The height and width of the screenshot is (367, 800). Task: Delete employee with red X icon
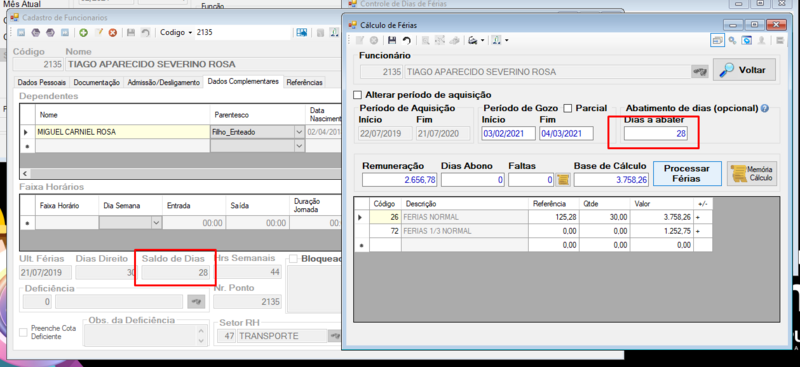(x=113, y=32)
